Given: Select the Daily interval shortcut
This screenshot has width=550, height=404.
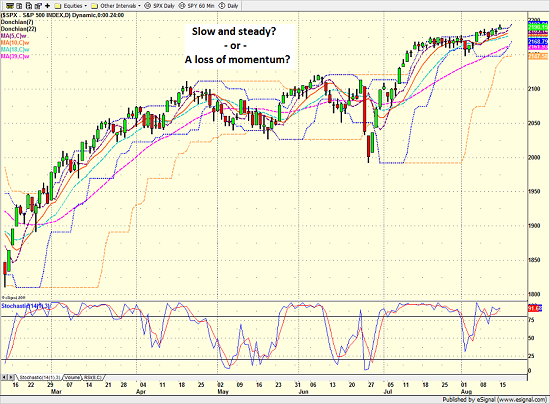Looking at the screenshot, I should pos(233,6).
